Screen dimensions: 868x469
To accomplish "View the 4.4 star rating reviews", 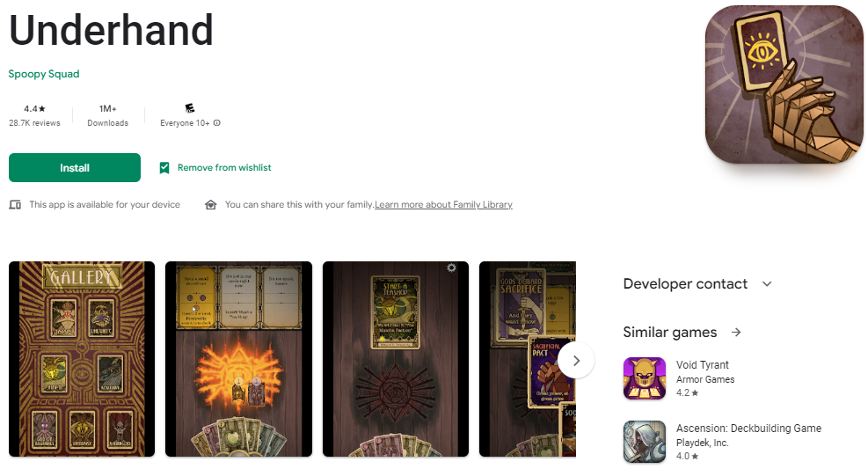I will click(34, 115).
